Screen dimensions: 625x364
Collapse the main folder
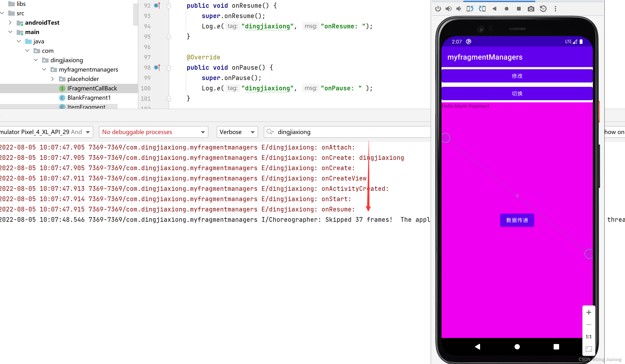point(10,32)
